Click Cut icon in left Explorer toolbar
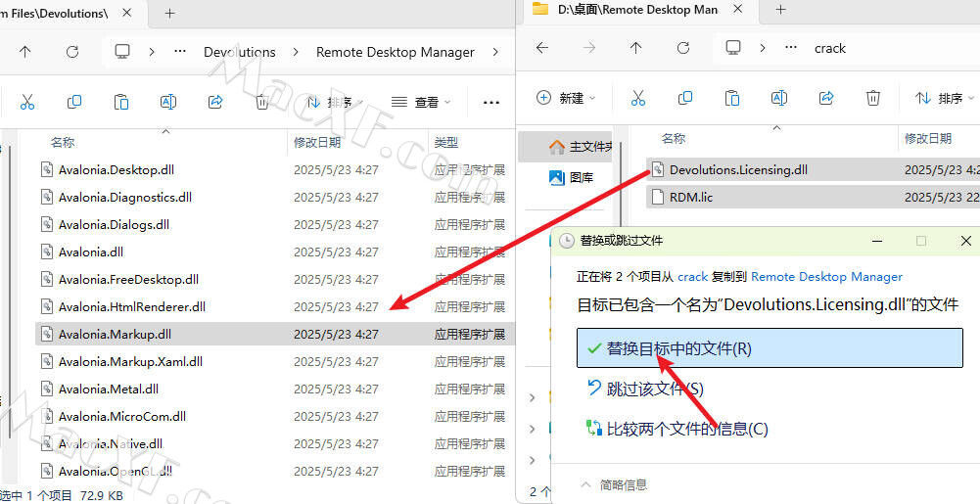 coord(26,102)
